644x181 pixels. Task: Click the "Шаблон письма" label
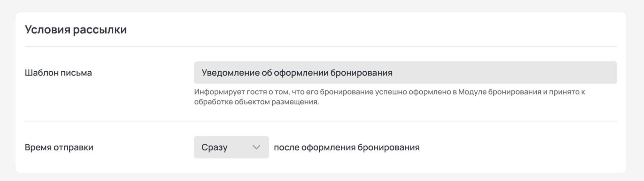(x=58, y=73)
